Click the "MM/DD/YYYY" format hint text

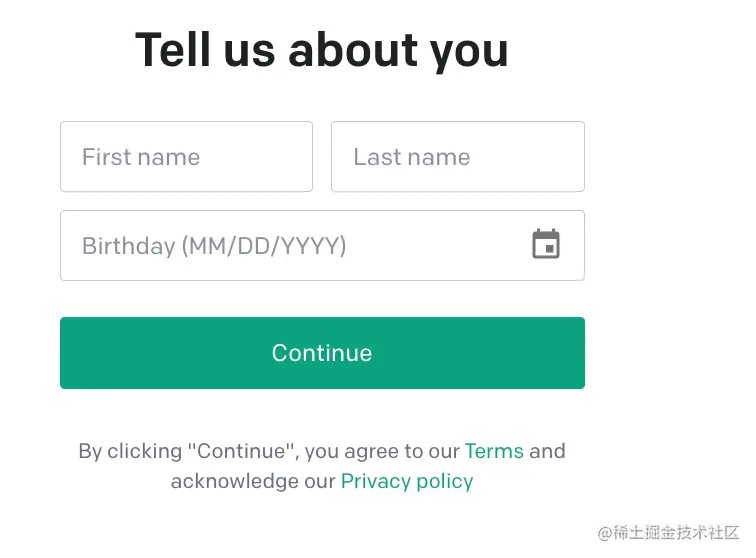coord(264,246)
